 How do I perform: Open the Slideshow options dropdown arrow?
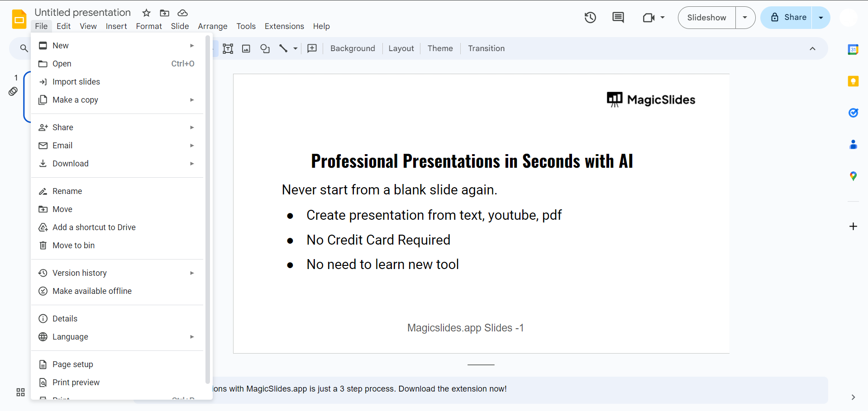tap(745, 18)
